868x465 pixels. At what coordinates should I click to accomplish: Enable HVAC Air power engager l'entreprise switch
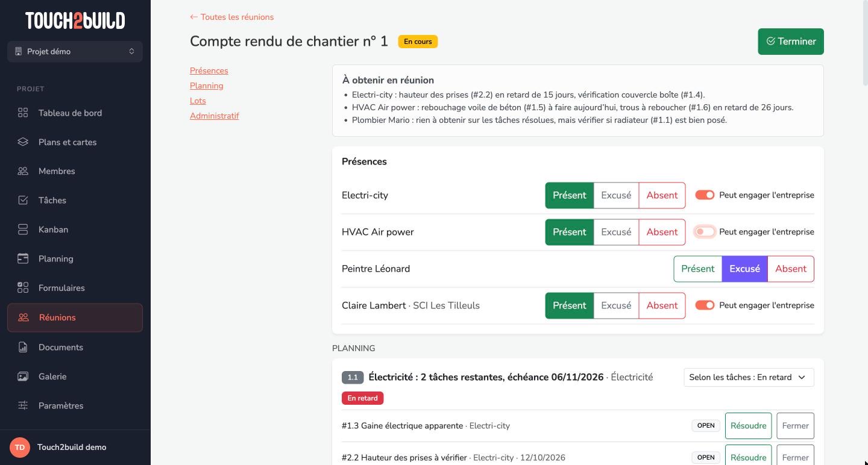(705, 232)
